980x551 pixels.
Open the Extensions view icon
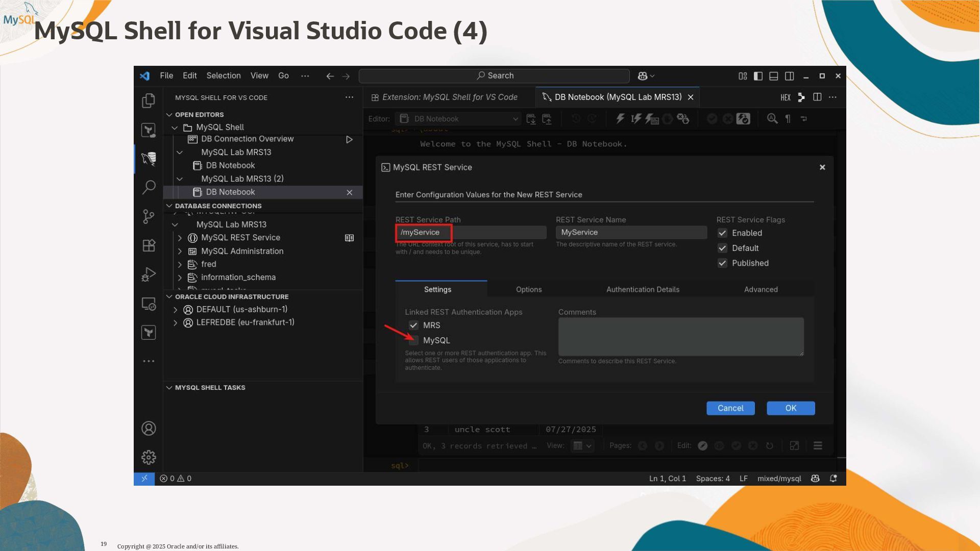149,245
